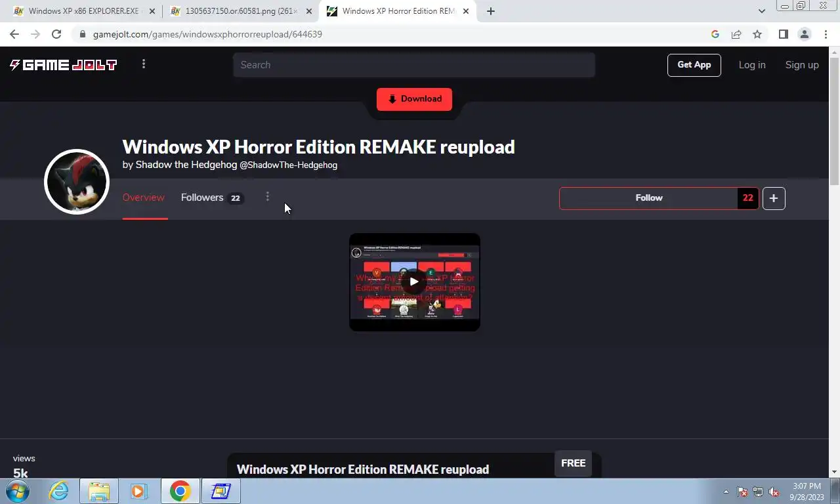This screenshot has height=504, width=840.
Task: Open the Chrome profile icon
Action: click(x=805, y=34)
